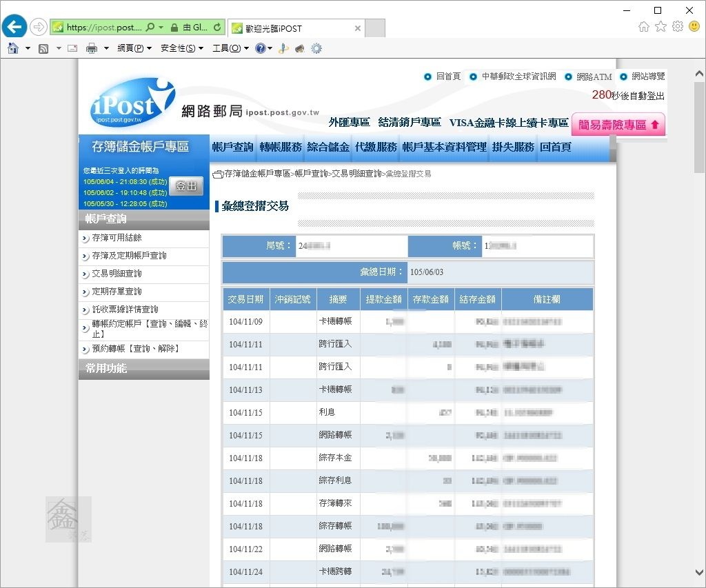Open the 帳戶基本資料管理 navigation tab
Image resolution: width=706 pixels, height=588 pixels.
point(445,148)
